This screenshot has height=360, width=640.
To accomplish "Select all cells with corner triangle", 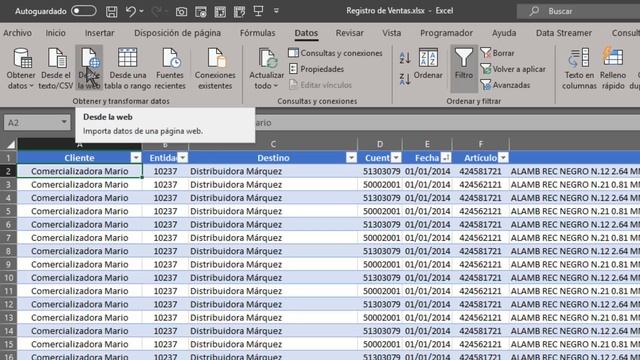I will tap(10, 144).
